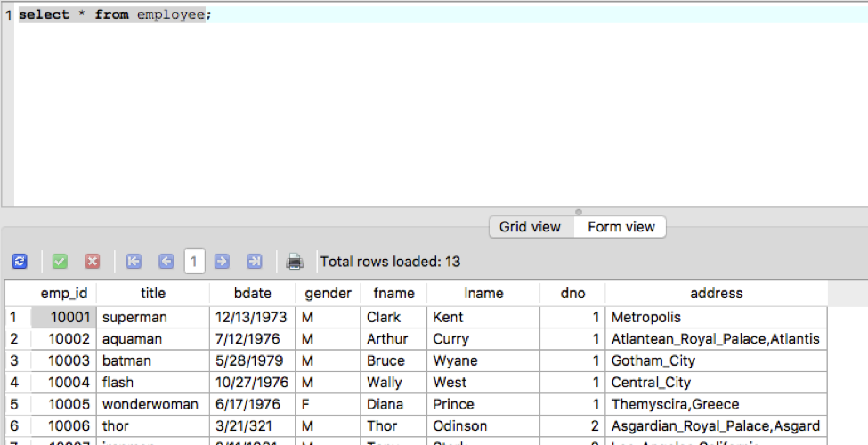The image size is (868, 445).
Task: Select first name Clark cell
Action: [x=393, y=317]
